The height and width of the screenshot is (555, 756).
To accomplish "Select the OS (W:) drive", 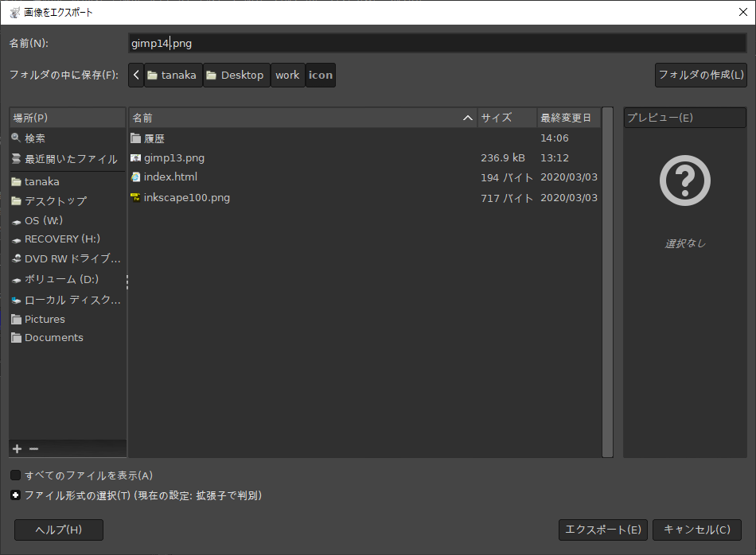I will pyautogui.click(x=43, y=220).
